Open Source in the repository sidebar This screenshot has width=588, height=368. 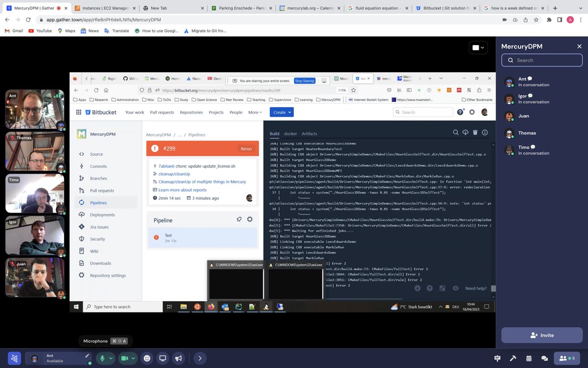coord(97,154)
